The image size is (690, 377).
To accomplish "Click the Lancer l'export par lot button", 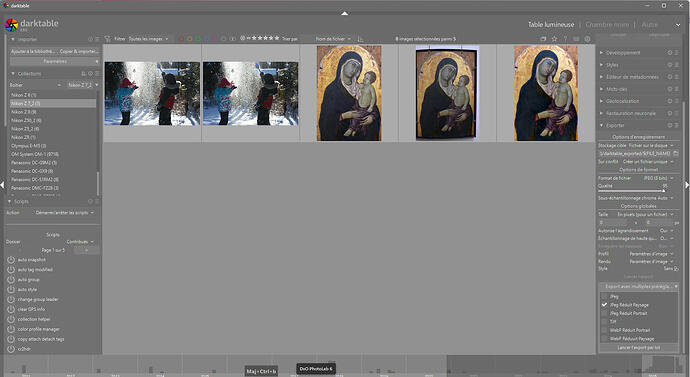I will coord(638,348).
